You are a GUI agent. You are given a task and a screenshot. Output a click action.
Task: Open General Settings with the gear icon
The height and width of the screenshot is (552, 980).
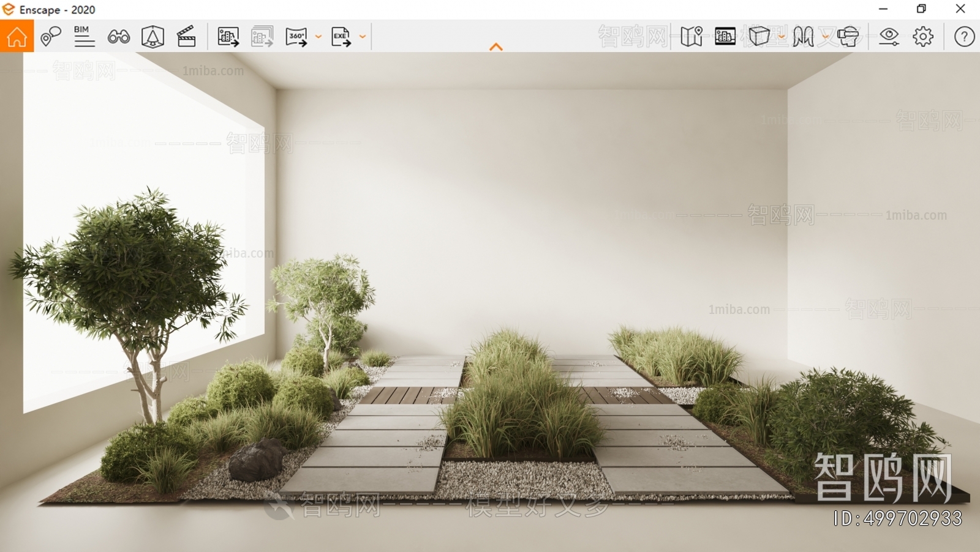click(921, 37)
